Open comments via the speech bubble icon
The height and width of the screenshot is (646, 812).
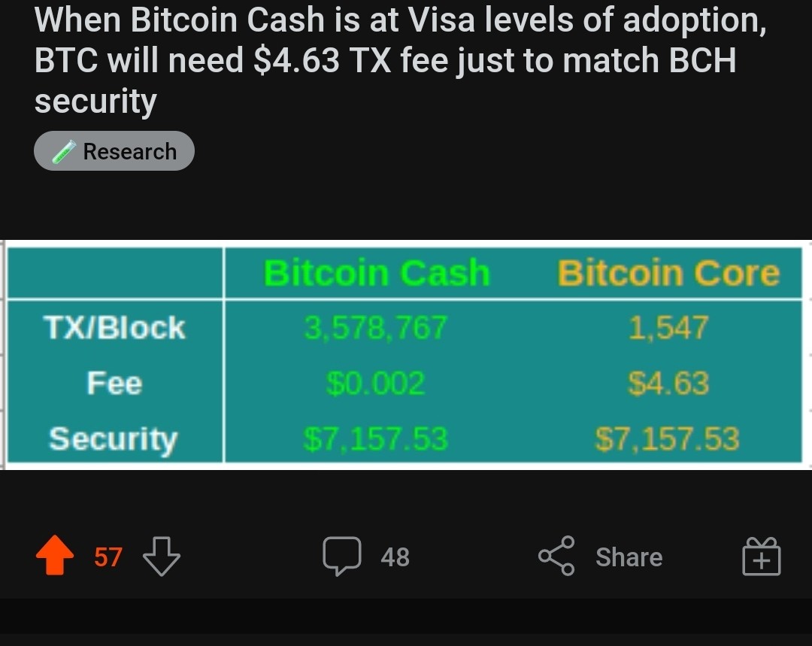coord(342,557)
